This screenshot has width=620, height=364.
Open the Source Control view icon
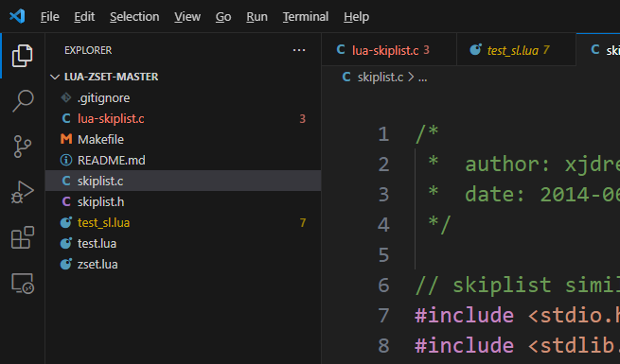click(x=22, y=147)
